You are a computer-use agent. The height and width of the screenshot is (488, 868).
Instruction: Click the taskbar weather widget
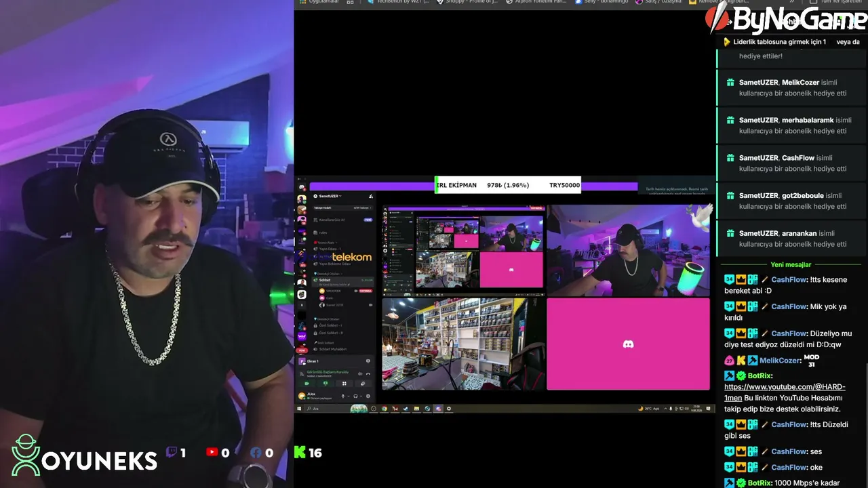pyautogui.click(x=650, y=409)
